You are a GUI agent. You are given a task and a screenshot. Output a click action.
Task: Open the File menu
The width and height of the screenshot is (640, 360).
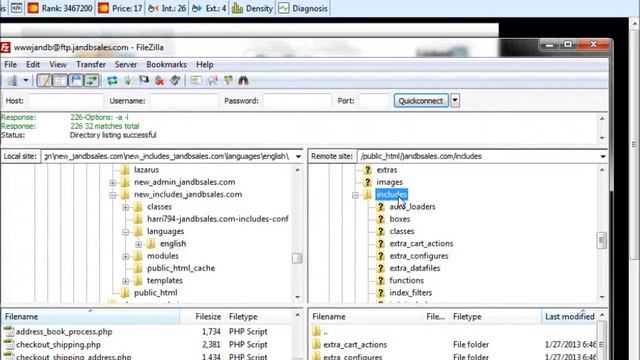11,64
